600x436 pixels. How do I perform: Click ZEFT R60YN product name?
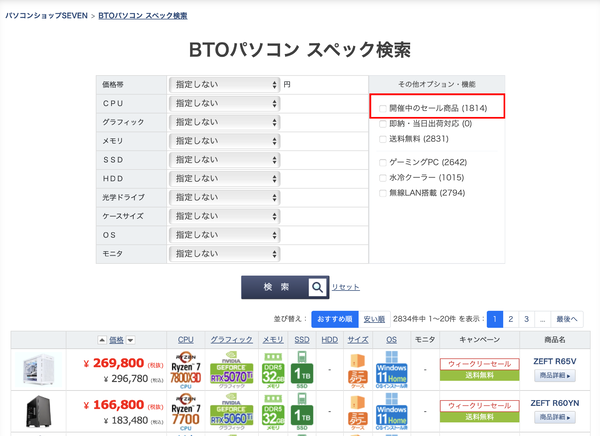click(x=555, y=403)
